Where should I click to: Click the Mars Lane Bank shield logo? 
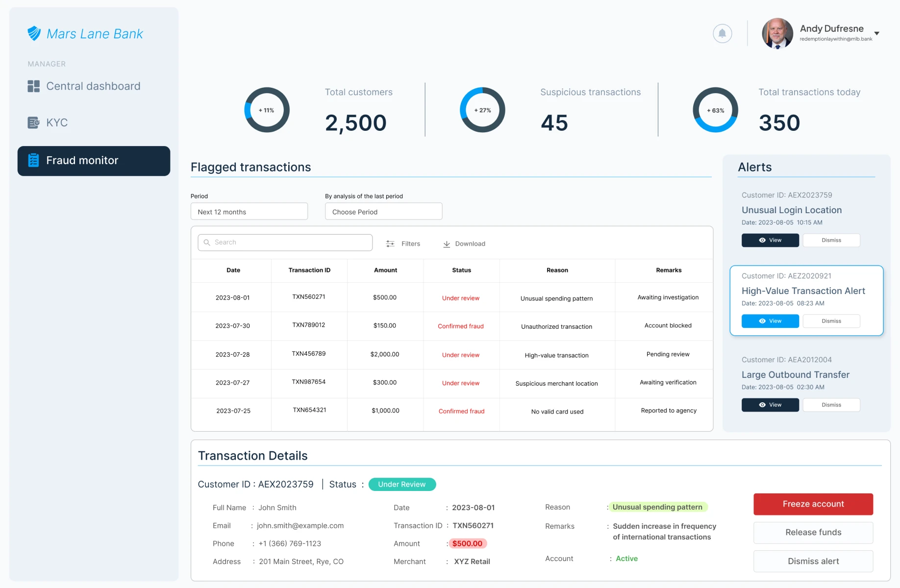tap(34, 33)
